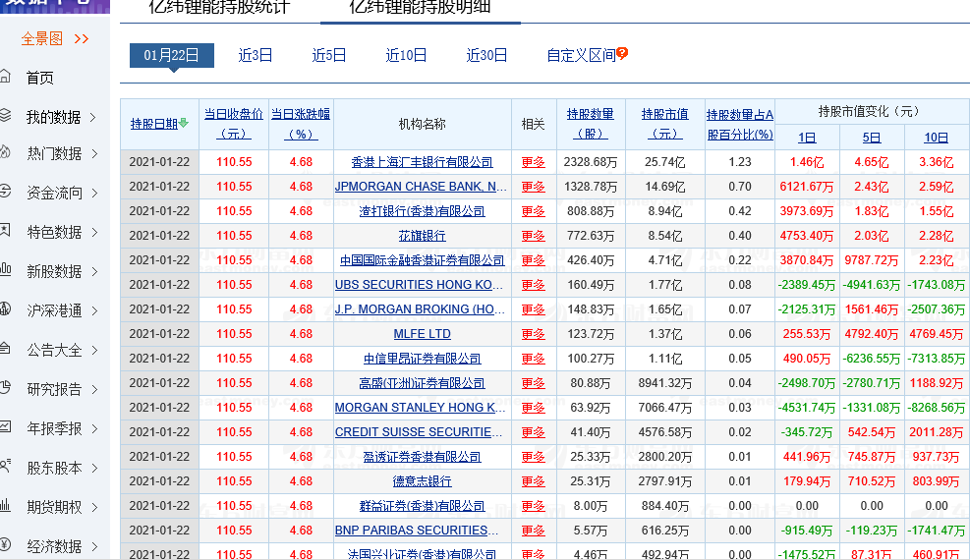The width and height of the screenshot is (970, 560).
Task: Expand the 热门数据 chevron
Action: tap(95, 153)
